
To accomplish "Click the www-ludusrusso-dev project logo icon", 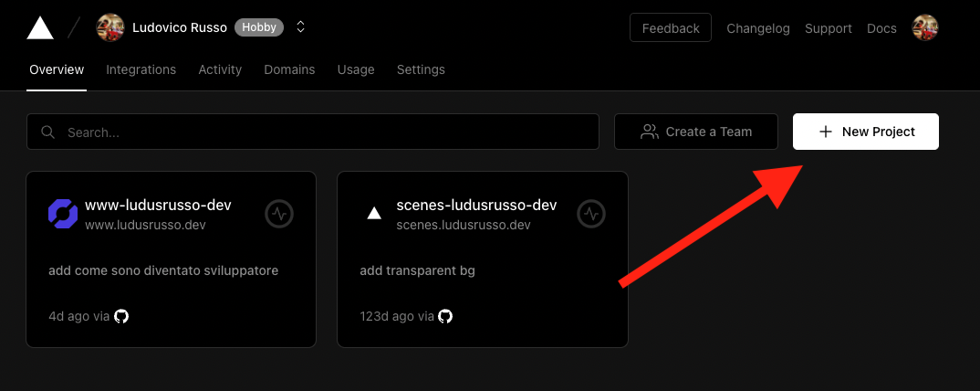I will [63, 213].
